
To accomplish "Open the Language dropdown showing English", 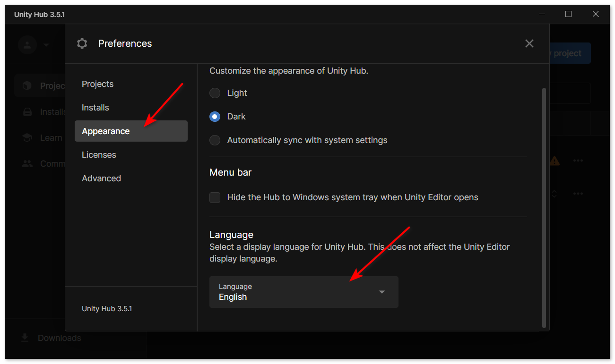I will pyautogui.click(x=304, y=292).
